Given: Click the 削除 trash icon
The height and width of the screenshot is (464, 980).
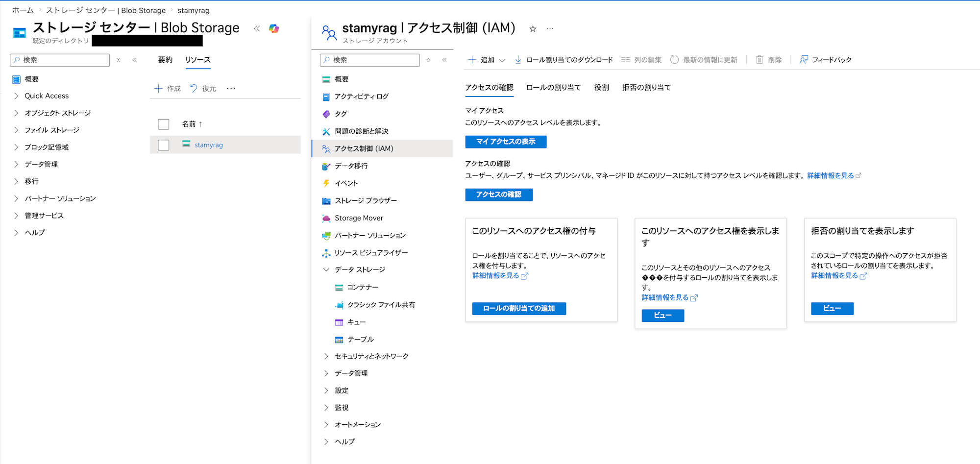Looking at the screenshot, I should click(759, 60).
